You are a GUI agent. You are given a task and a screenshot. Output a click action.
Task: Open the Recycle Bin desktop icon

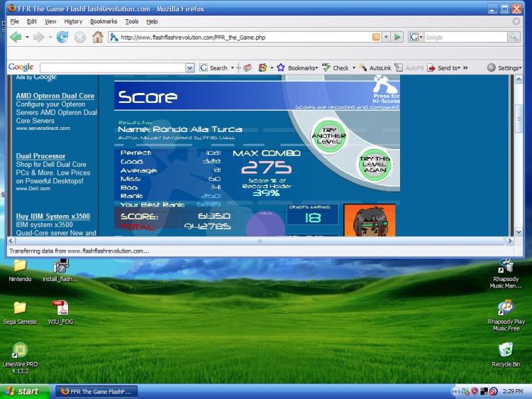click(x=506, y=354)
